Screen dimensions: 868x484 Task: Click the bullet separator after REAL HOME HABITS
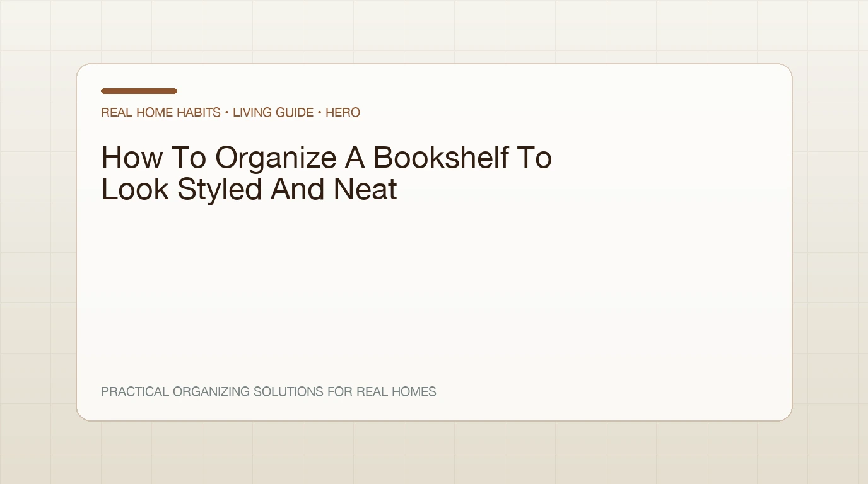pos(226,112)
